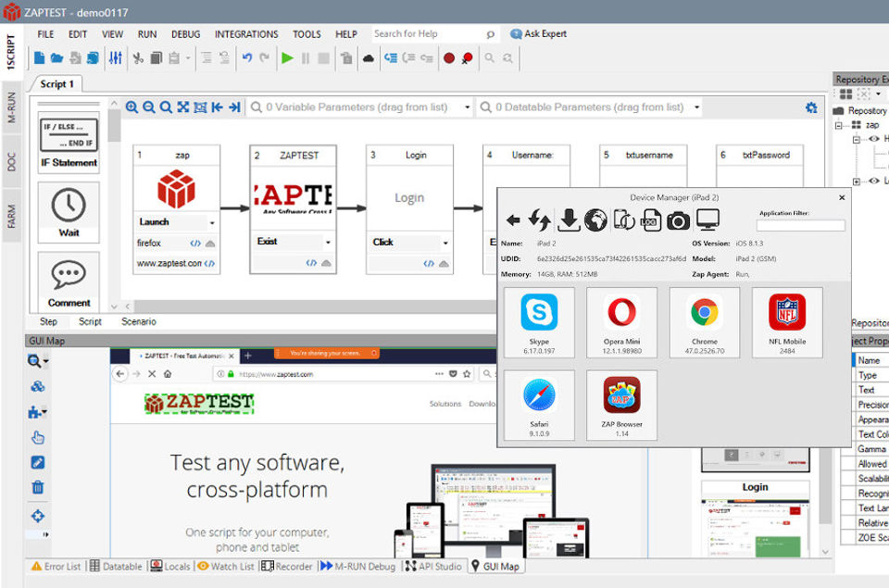Open the Launch action dropdown in step 1
This screenshot has height=588, width=889.
pos(212,223)
